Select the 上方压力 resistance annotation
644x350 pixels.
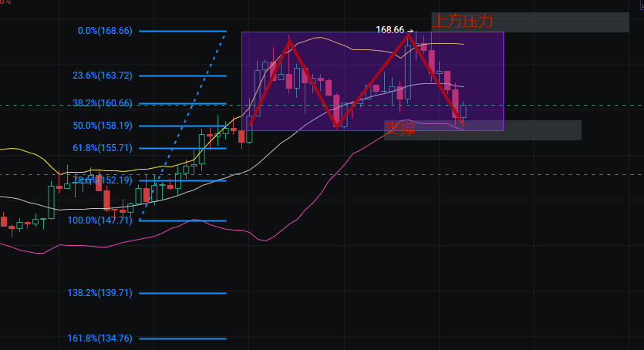pyautogui.click(x=463, y=22)
